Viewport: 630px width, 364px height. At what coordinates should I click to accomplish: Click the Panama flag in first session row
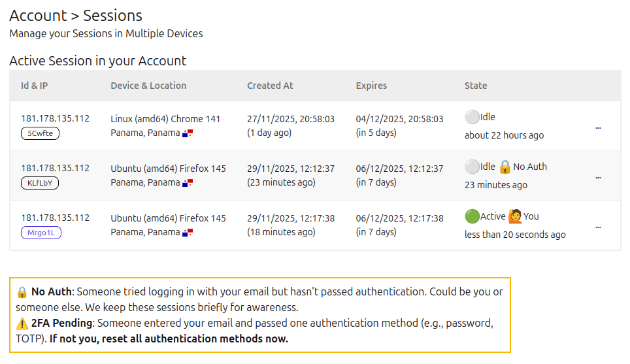click(188, 133)
